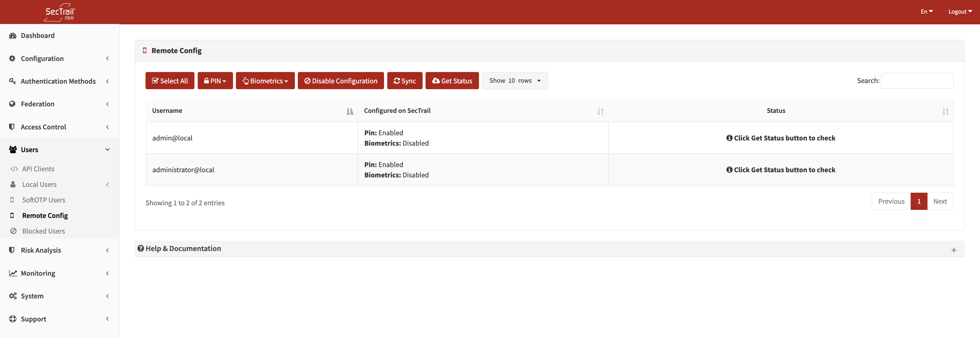
Task: Click the SecTrail MFA logo
Action: pyautogui.click(x=60, y=12)
